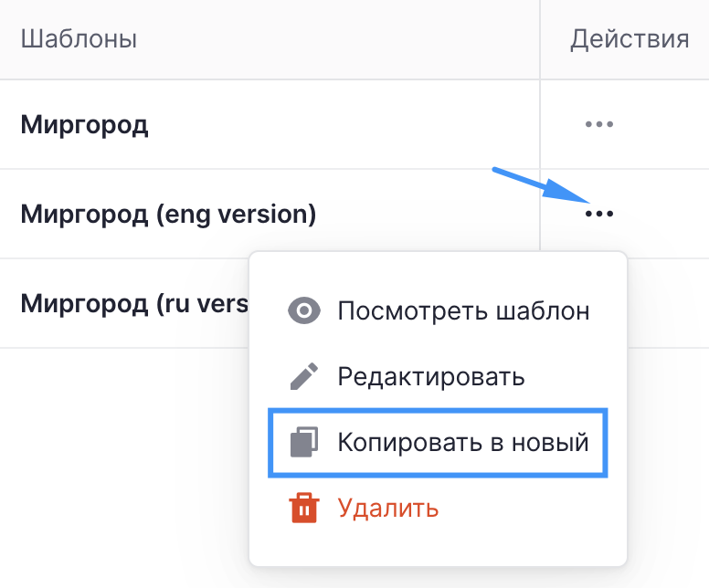Click the blue arrow annotation

point(543,185)
